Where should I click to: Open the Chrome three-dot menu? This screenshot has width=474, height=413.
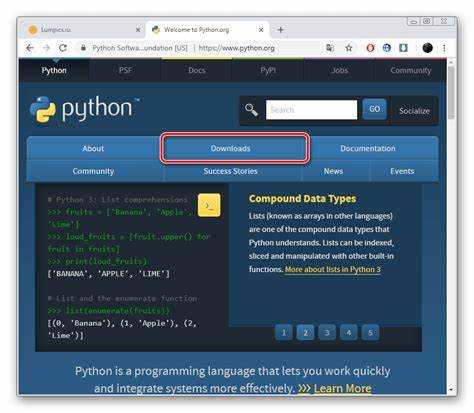pyautogui.click(x=444, y=48)
